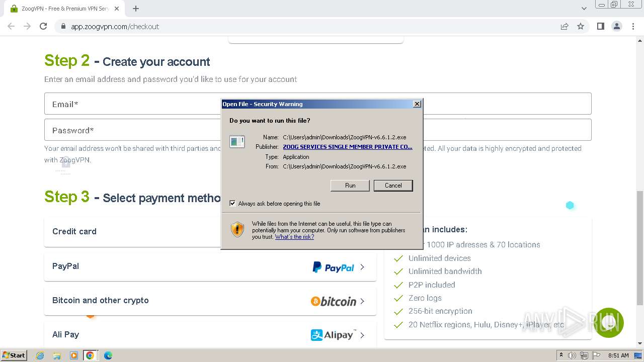Click the address bar with app.zoogvpn.com/checkout
The image size is (644, 362).
(x=307, y=26)
